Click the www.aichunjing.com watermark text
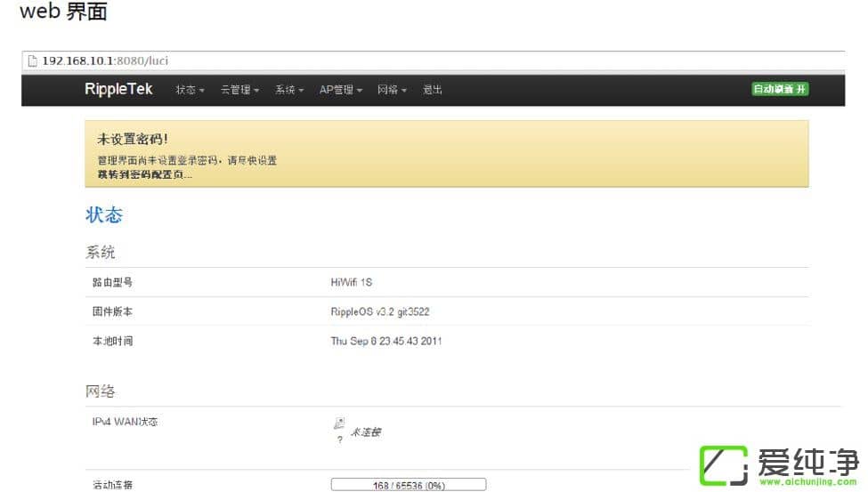Screen dimensions: 868x492 point(807,481)
